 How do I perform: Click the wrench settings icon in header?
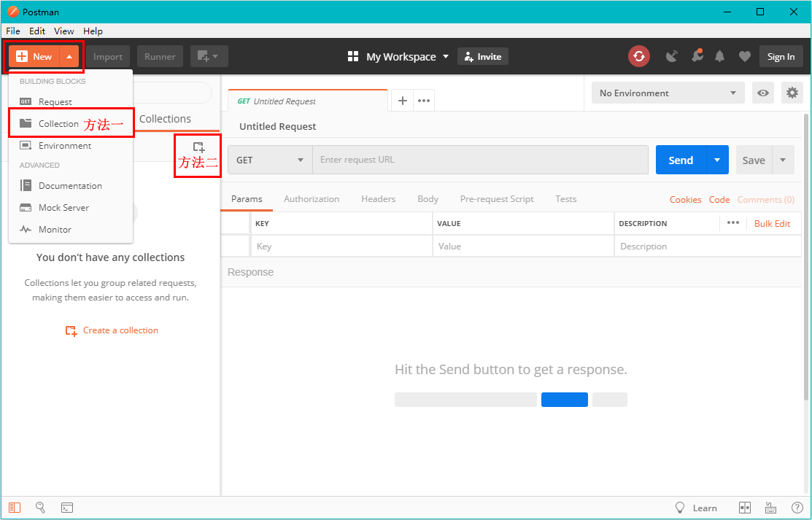(x=697, y=56)
